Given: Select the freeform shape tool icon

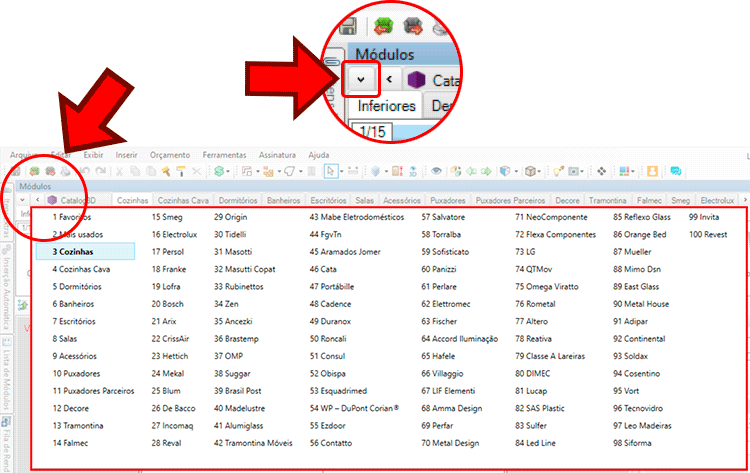Looking at the screenshot, I should [289, 171].
